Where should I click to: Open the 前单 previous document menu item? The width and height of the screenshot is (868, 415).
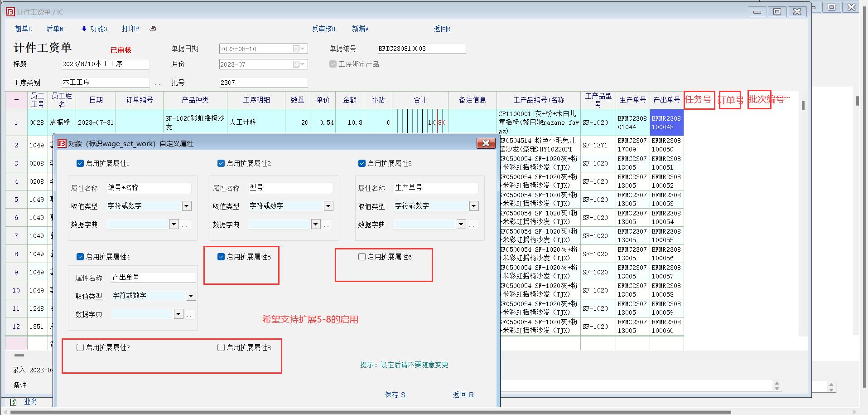(24, 29)
